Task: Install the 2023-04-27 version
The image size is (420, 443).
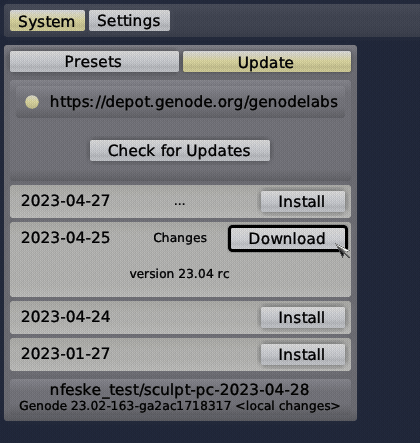Action: [x=303, y=202]
